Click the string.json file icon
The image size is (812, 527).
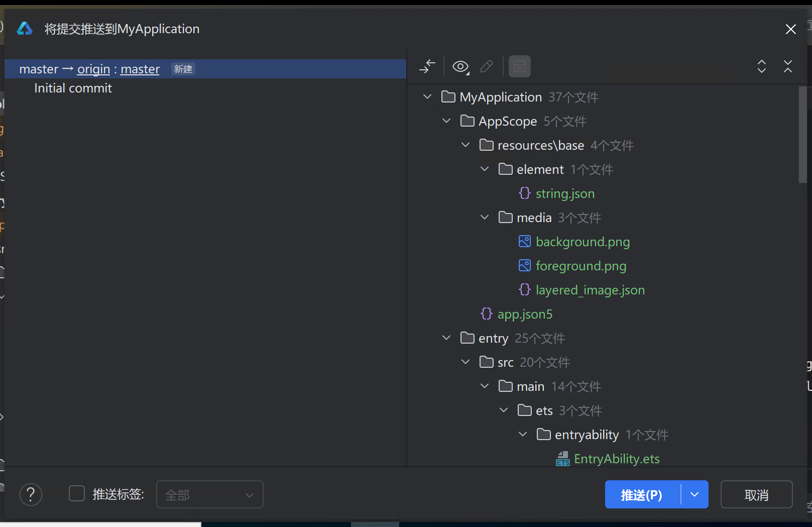click(x=525, y=193)
